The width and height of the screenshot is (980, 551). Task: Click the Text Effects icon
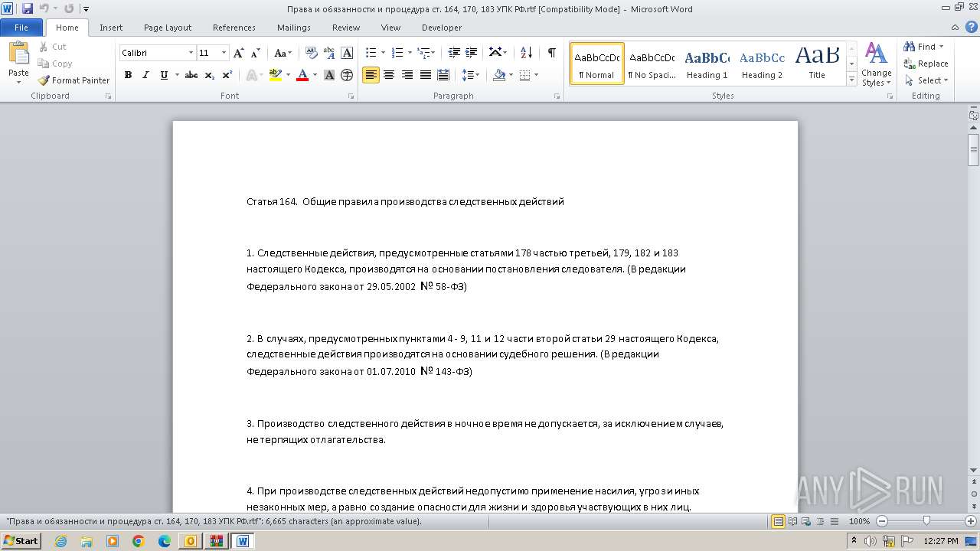251,75
